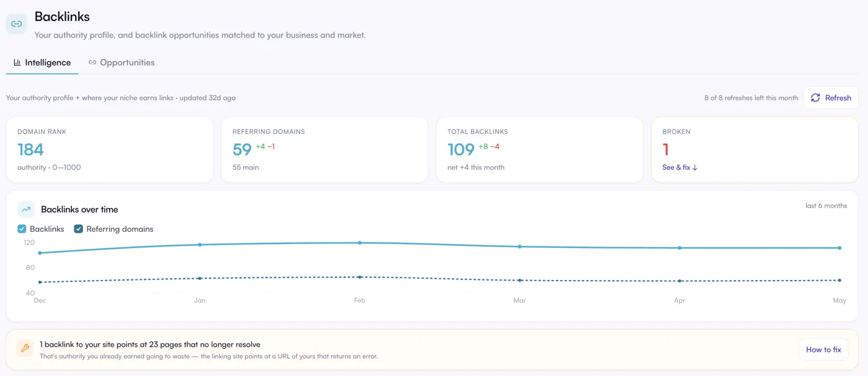Click the 'Your authority profile, and backlink opportunities' subtitle

(x=200, y=35)
